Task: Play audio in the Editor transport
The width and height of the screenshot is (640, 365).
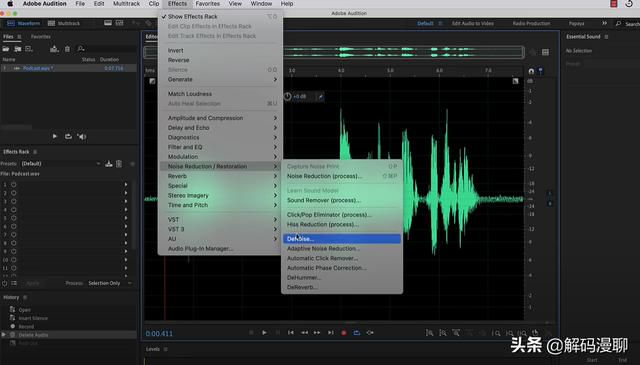Action: tap(264, 333)
